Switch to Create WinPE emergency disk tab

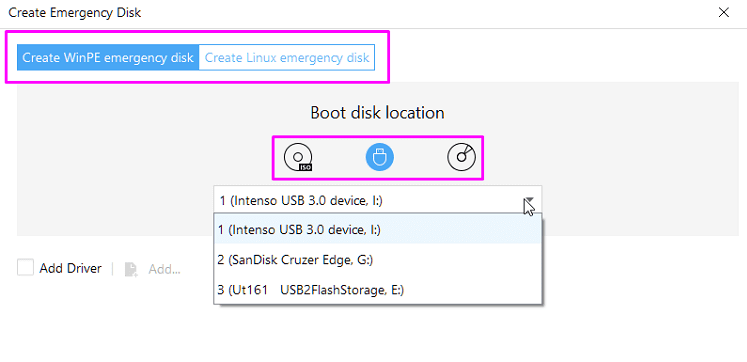pyautogui.click(x=108, y=58)
